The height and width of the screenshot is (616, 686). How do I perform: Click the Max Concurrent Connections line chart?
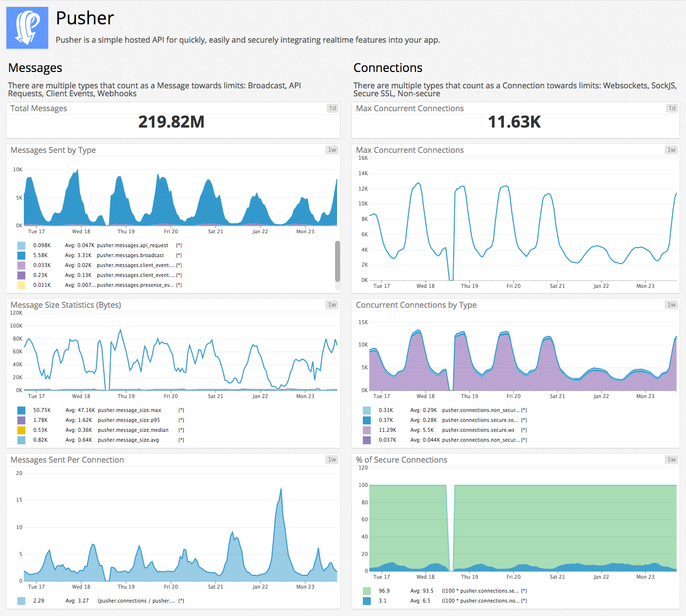(x=523, y=219)
